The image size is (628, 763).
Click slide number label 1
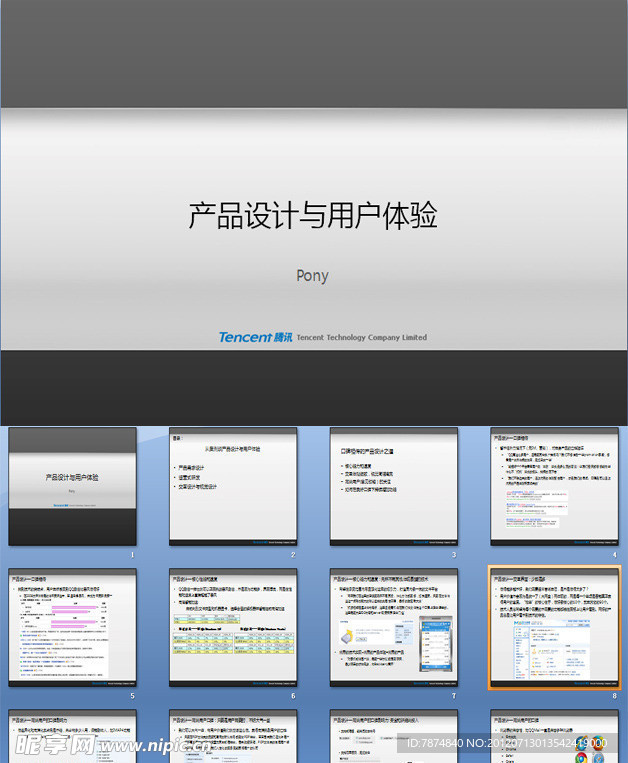pyautogui.click(x=132, y=555)
